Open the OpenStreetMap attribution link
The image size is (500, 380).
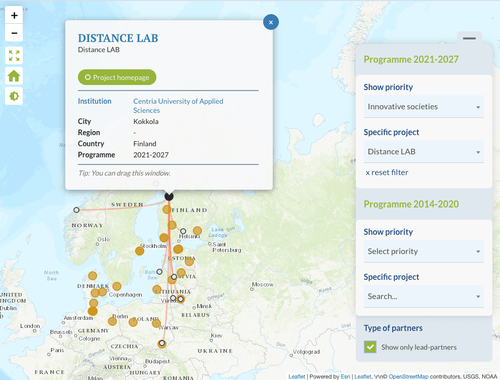408,376
